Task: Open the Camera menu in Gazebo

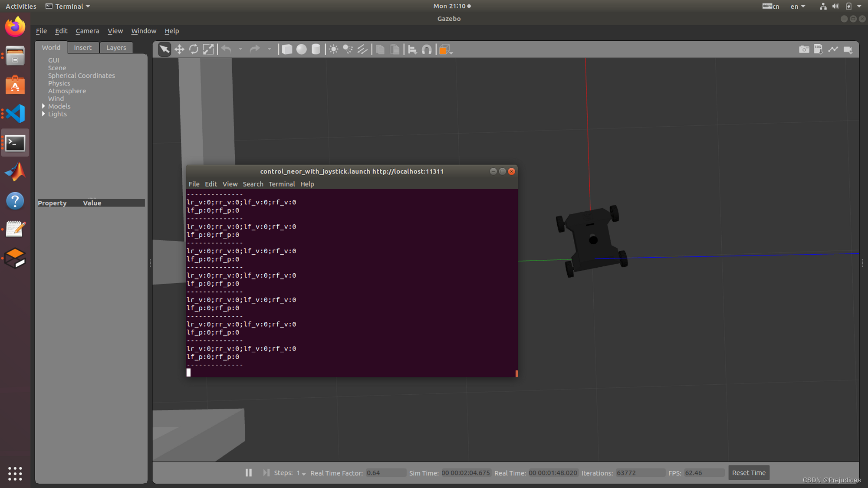Action: pos(87,30)
